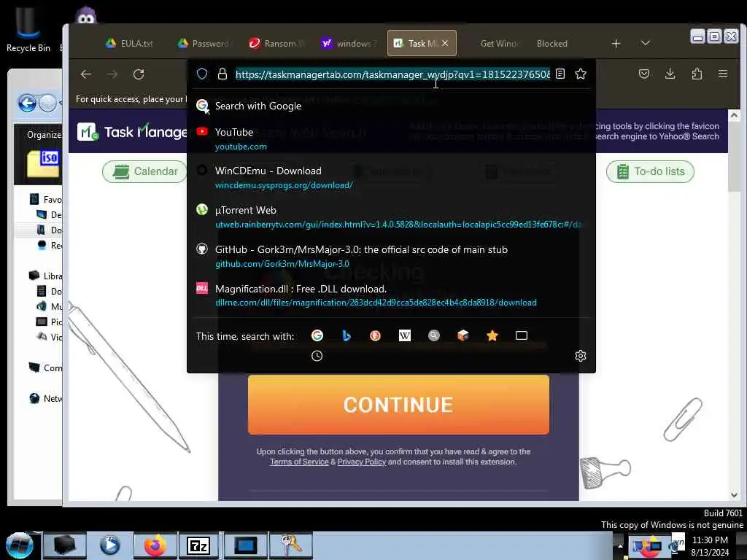Select Network in Explorer navigation pane
Screen dimensions: 747x560
(x=46, y=399)
